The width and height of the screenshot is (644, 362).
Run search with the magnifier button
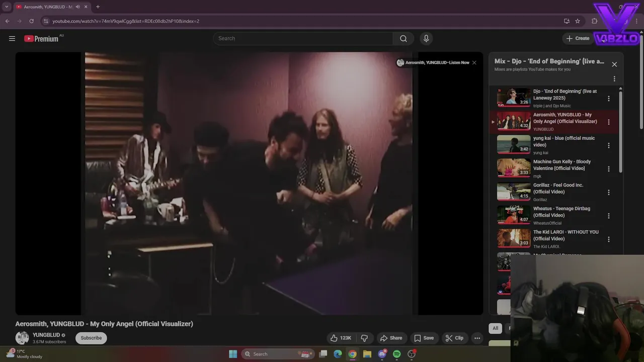(x=404, y=39)
